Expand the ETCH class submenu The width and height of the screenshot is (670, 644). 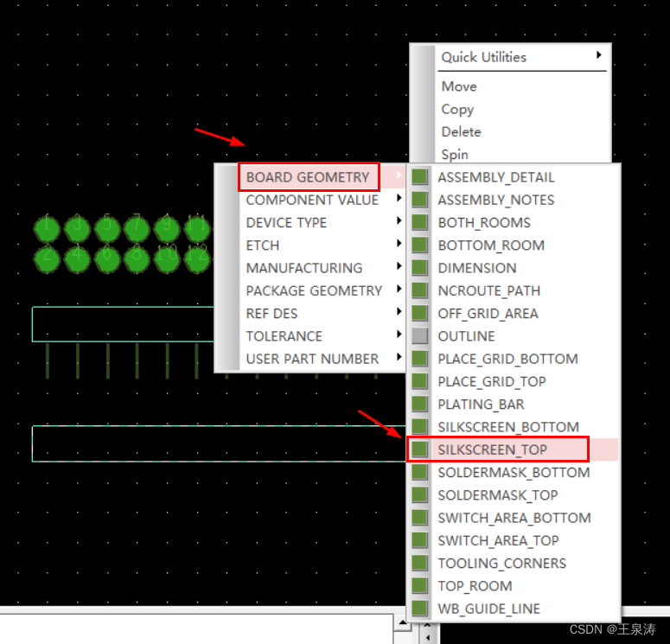coord(263,245)
